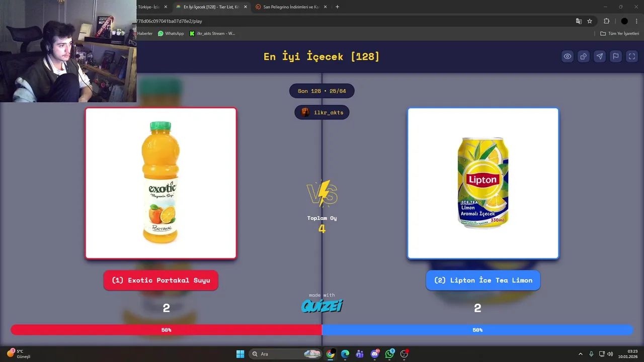Open the Haberler bookmark
The image size is (644, 362).
click(145, 34)
